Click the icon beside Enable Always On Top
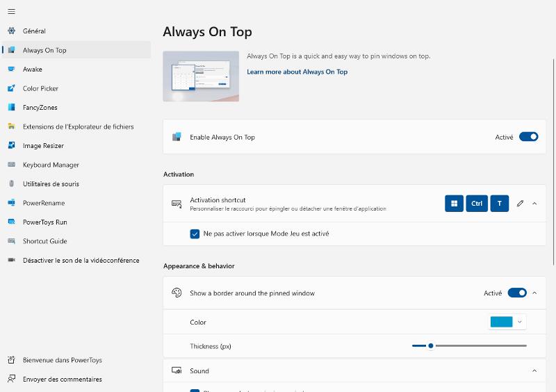This screenshot has width=556, height=392. (x=177, y=137)
